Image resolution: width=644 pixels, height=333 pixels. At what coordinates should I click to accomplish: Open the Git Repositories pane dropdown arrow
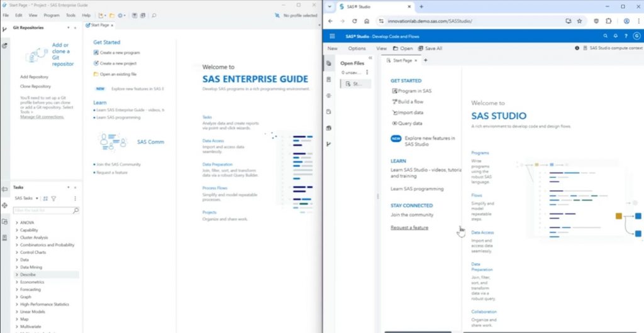[x=69, y=28]
